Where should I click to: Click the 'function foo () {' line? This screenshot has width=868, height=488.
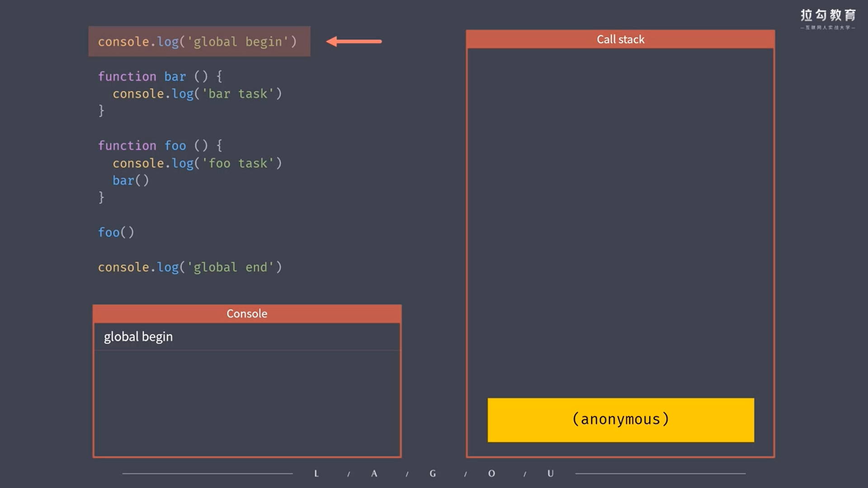pos(160,145)
